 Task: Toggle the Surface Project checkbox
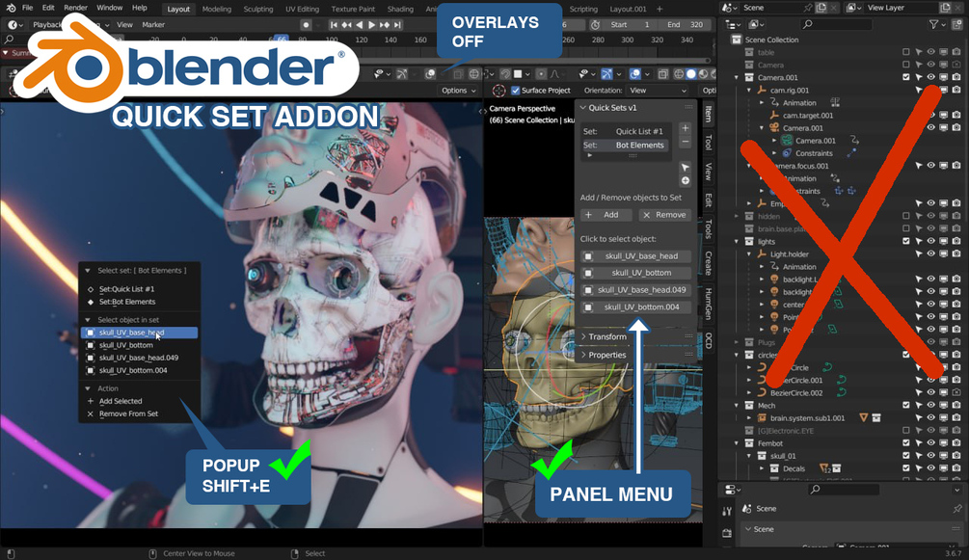516,91
